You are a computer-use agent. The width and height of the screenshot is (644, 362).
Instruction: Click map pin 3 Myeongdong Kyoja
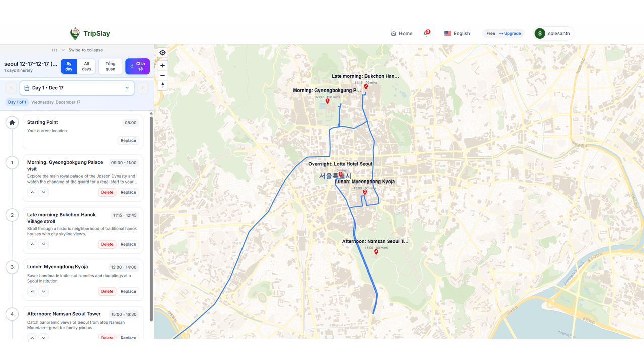[365, 192]
